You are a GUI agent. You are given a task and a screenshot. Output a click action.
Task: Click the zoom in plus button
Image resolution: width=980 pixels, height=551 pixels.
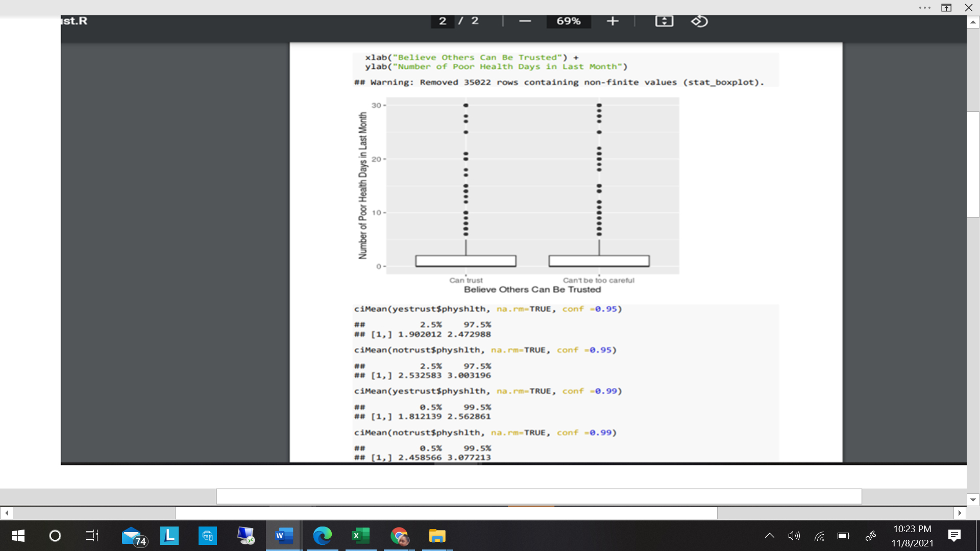[x=612, y=21]
